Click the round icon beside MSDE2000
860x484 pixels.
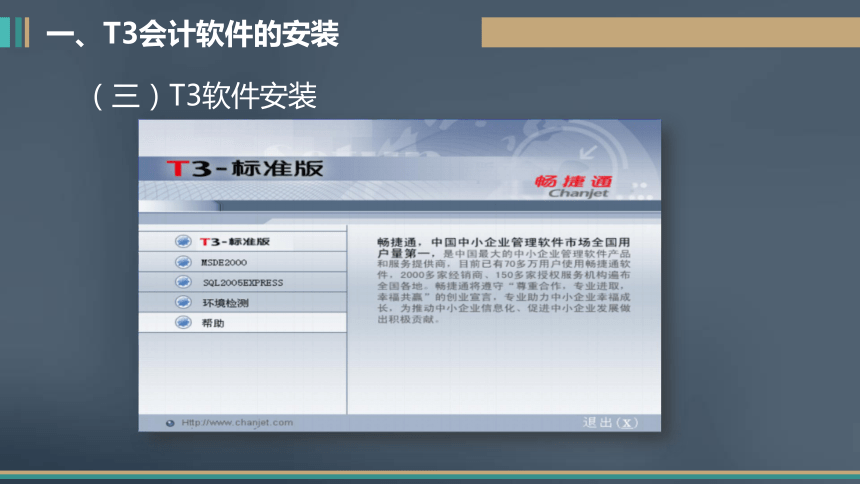tap(183, 262)
